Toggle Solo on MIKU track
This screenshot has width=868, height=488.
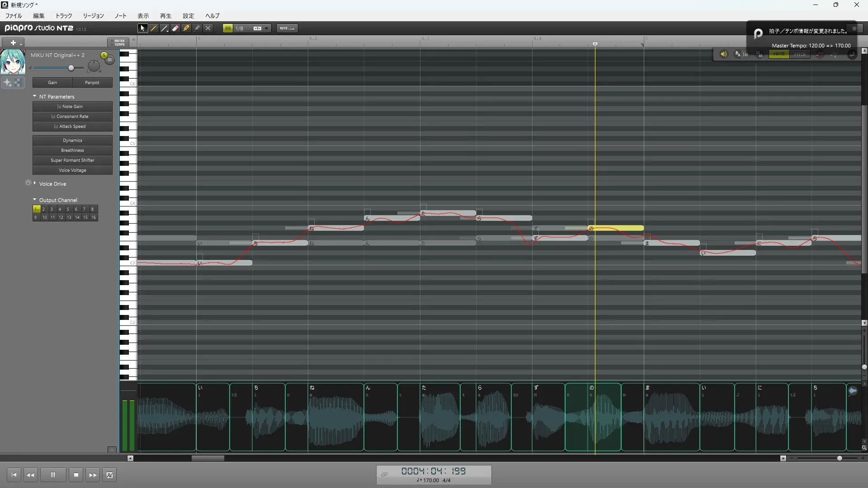[x=104, y=55]
